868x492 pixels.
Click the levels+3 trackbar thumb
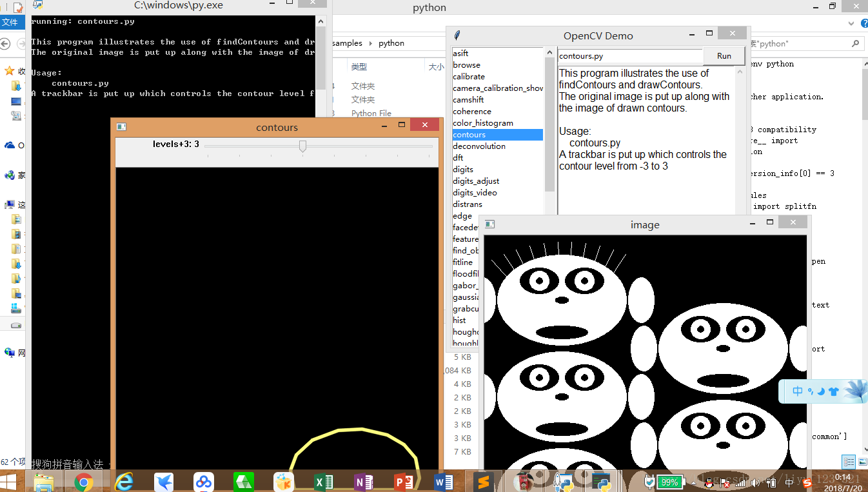[302, 146]
